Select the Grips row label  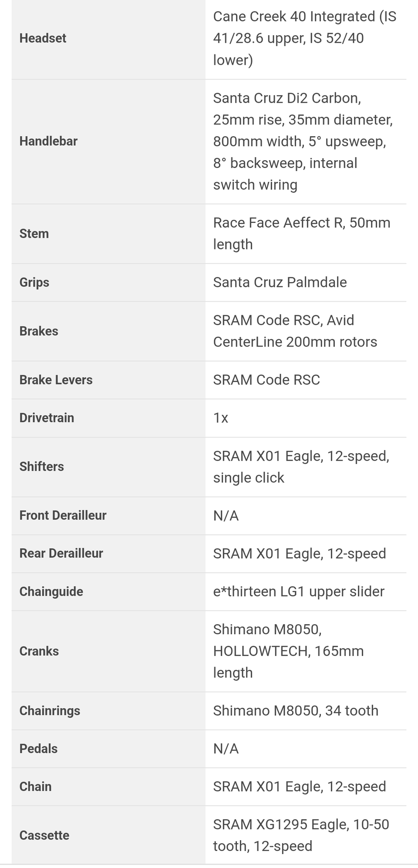click(34, 283)
